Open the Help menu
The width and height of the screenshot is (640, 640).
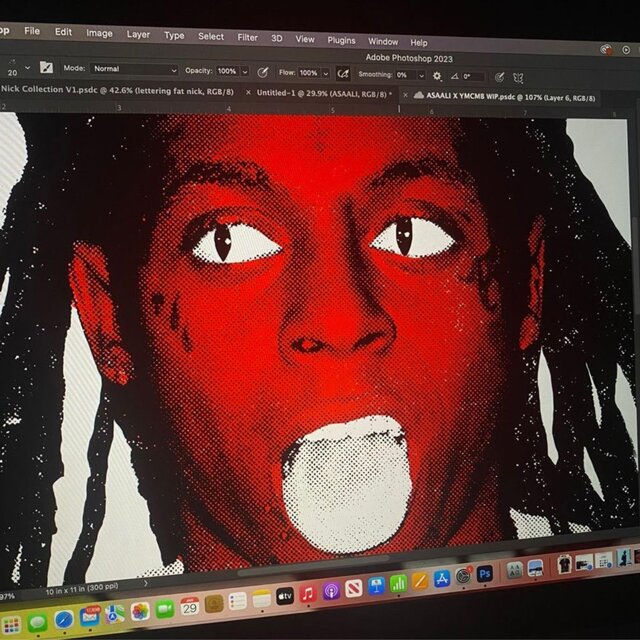point(419,42)
